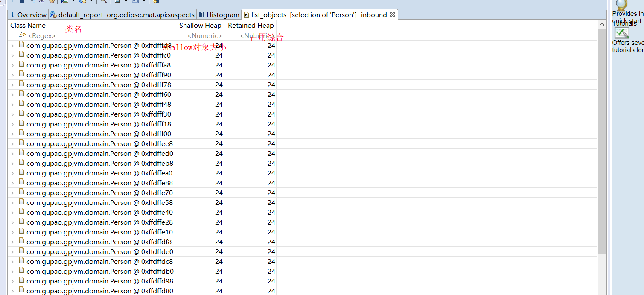Screen dimensions: 644x295
Task: Select text com.gupao.gpjvm.domain.Person @ 0xffdfffc0
Action: click(x=99, y=55)
